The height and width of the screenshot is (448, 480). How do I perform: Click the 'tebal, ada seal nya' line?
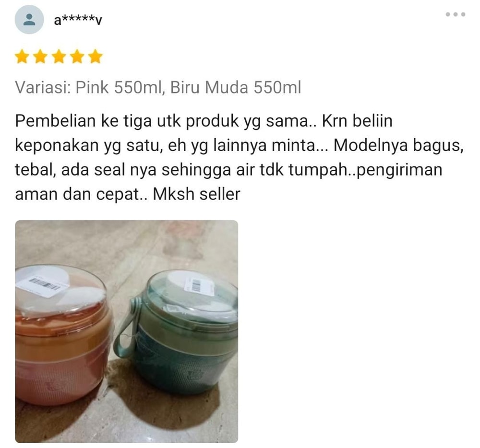point(228,170)
